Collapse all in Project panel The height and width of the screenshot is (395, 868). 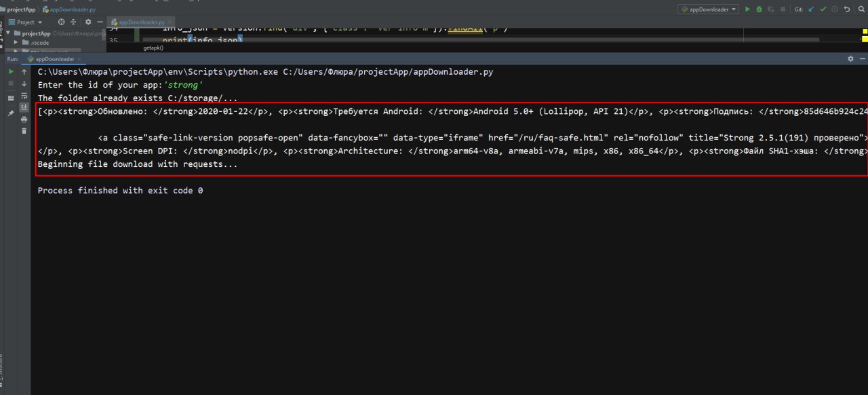click(x=73, y=22)
